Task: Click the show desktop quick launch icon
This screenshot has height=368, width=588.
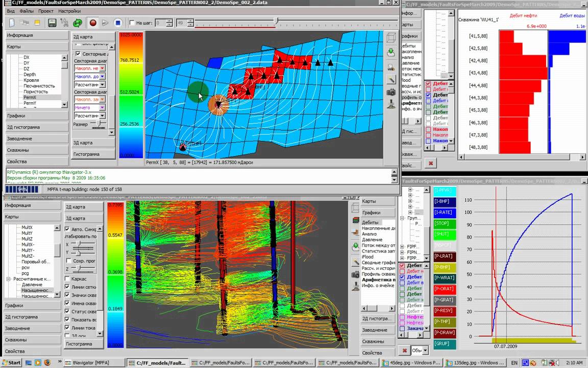Action: click(29, 363)
